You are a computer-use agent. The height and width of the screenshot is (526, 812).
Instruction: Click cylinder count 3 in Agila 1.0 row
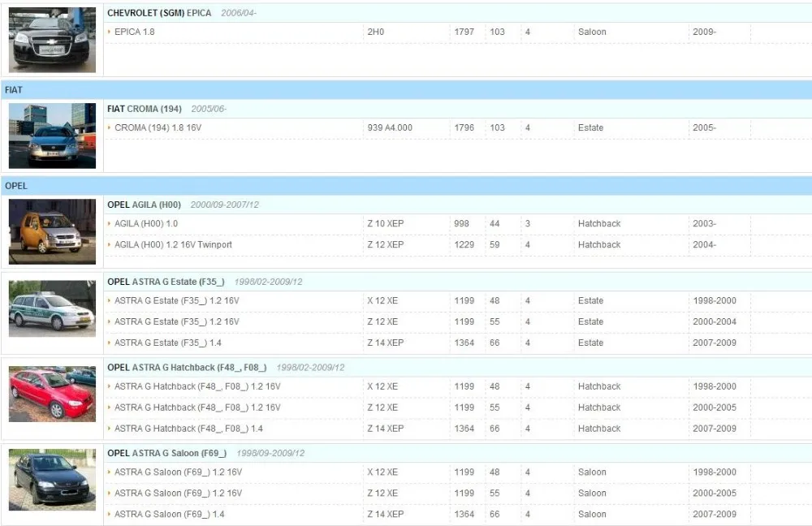[x=527, y=224]
